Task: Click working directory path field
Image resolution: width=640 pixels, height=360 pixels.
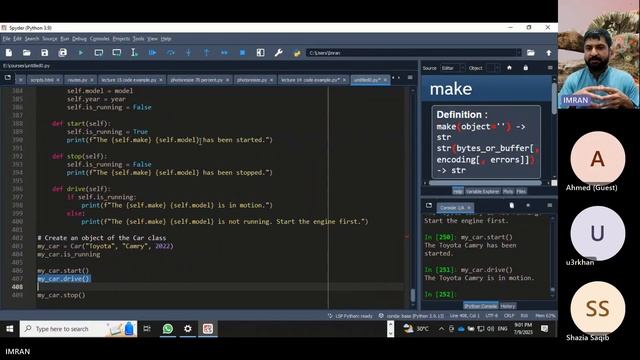Action: pos(411,53)
